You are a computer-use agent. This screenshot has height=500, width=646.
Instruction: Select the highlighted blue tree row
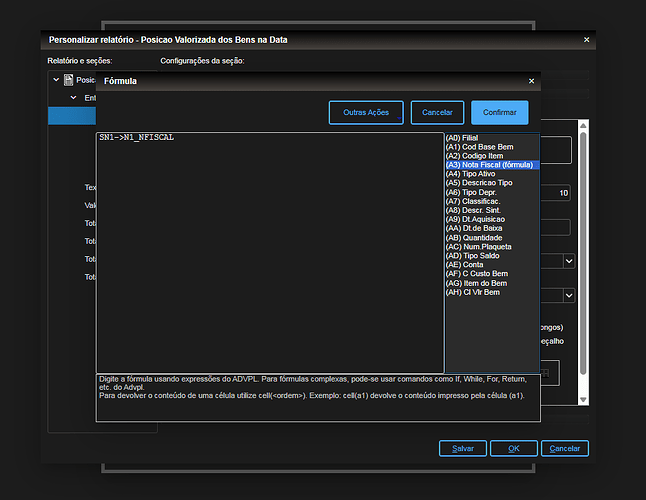click(72, 116)
